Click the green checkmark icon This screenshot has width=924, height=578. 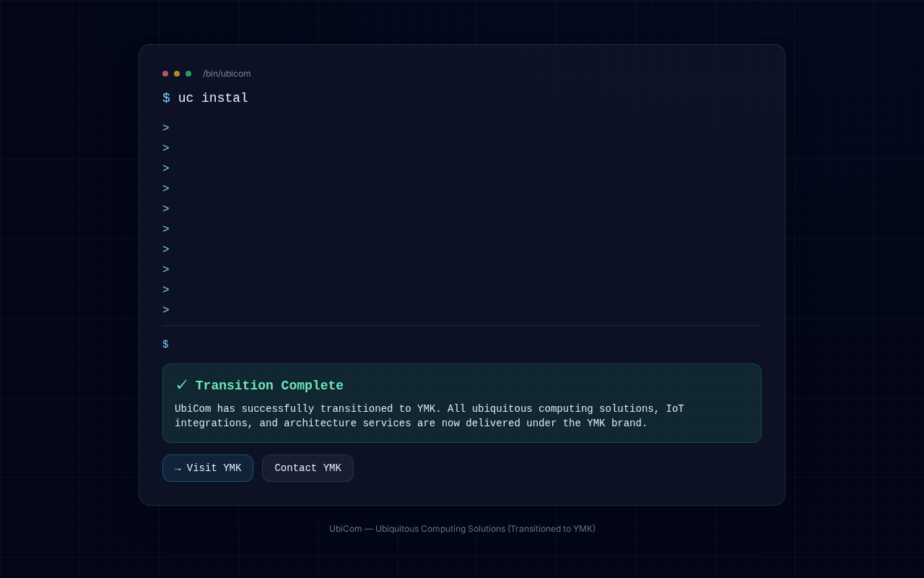pos(182,385)
